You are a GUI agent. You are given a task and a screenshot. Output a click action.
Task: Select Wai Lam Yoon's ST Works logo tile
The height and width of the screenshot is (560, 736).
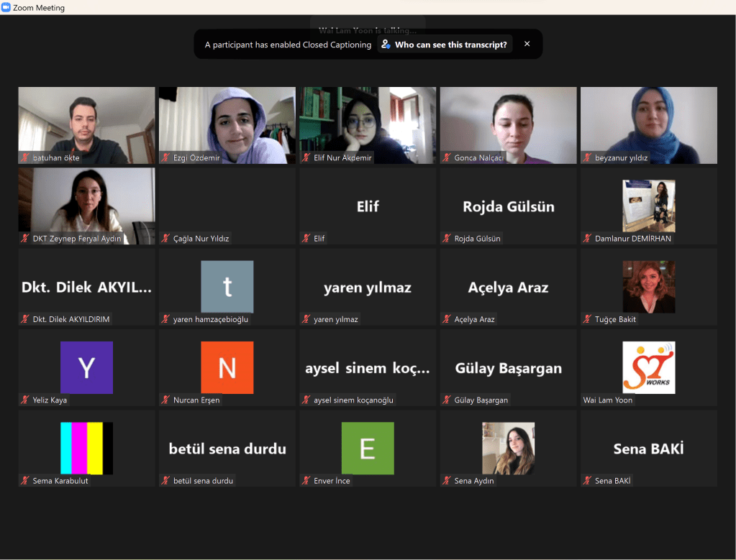tap(648, 367)
